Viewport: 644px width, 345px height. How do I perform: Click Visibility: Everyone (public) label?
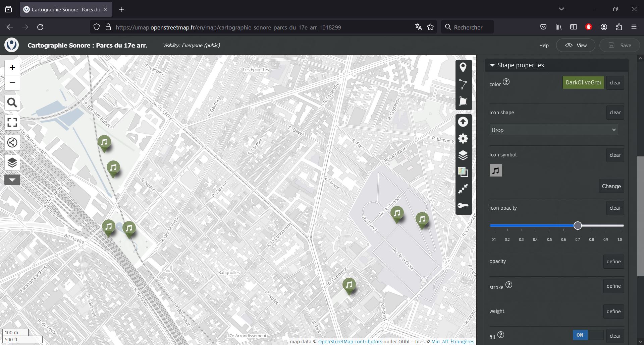pyautogui.click(x=192, y=46)
